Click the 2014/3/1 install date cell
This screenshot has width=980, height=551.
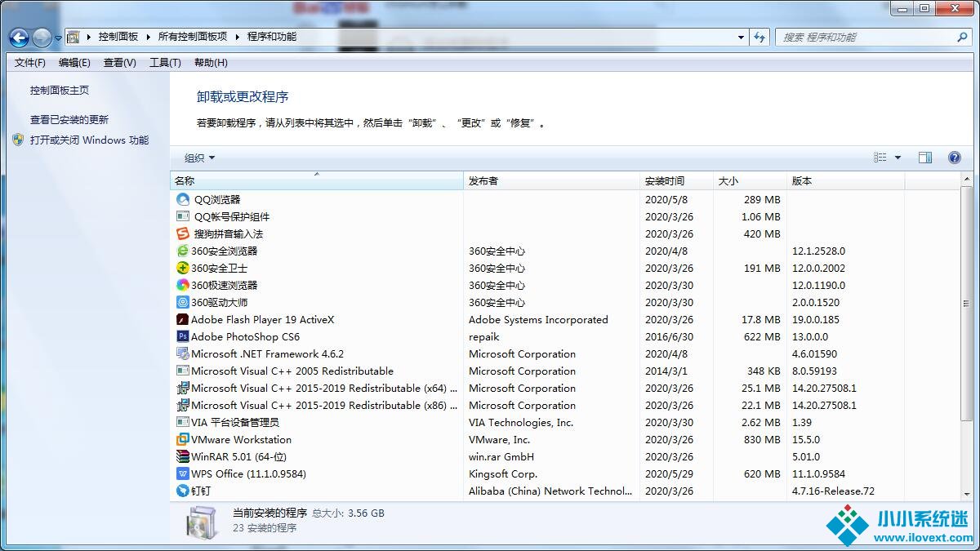click(x=666, y=371)
